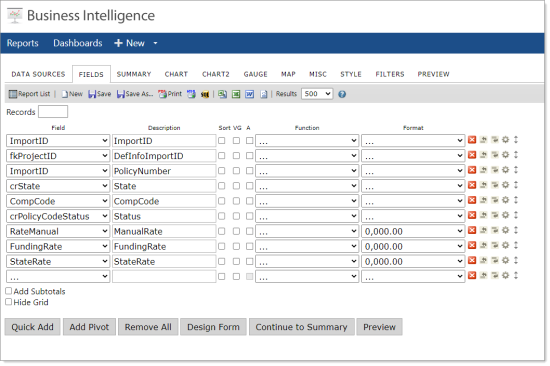Open the Results count dropdown showing 500

[317, 94]
